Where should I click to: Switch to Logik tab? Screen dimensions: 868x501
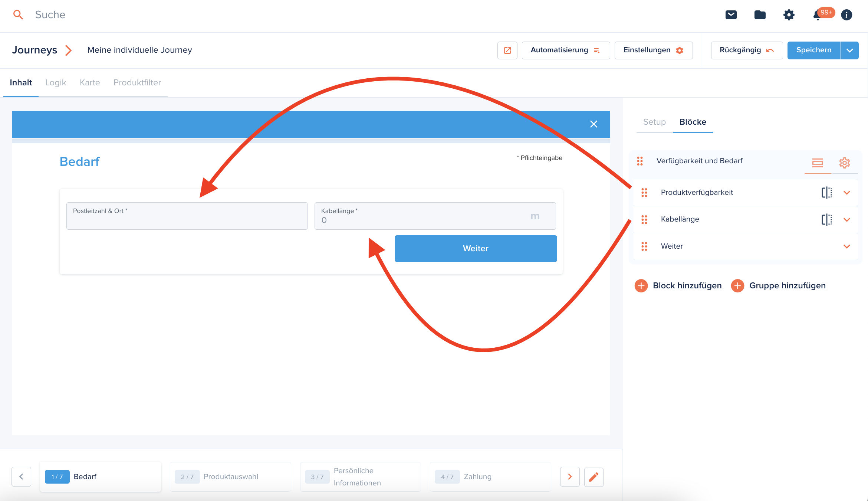point(56,83)
